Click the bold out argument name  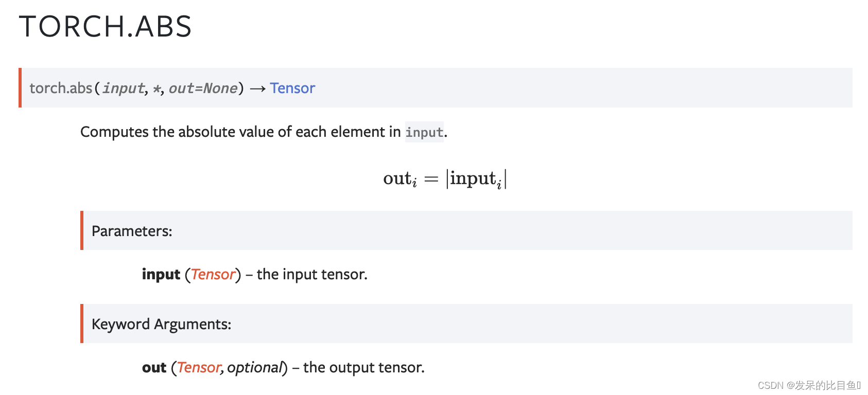click(x=154, y=367)
